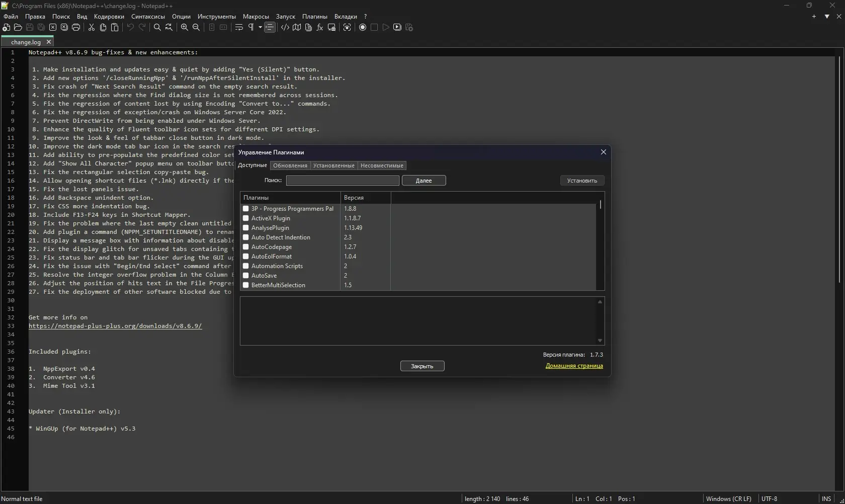Click the Document Map toolbar icon
This screenshot has height=504, width=845.
point(297,28)
